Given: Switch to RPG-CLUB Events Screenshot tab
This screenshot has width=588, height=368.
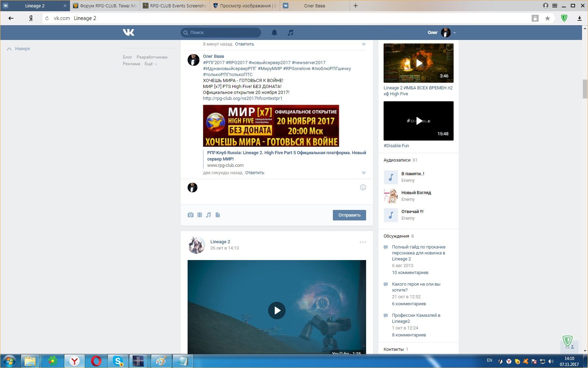Looking at the screenshot, I should coord(175,6).
